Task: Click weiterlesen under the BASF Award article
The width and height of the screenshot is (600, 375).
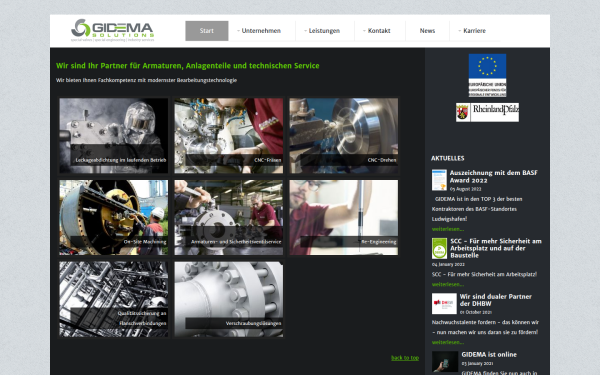Action: 448,229
